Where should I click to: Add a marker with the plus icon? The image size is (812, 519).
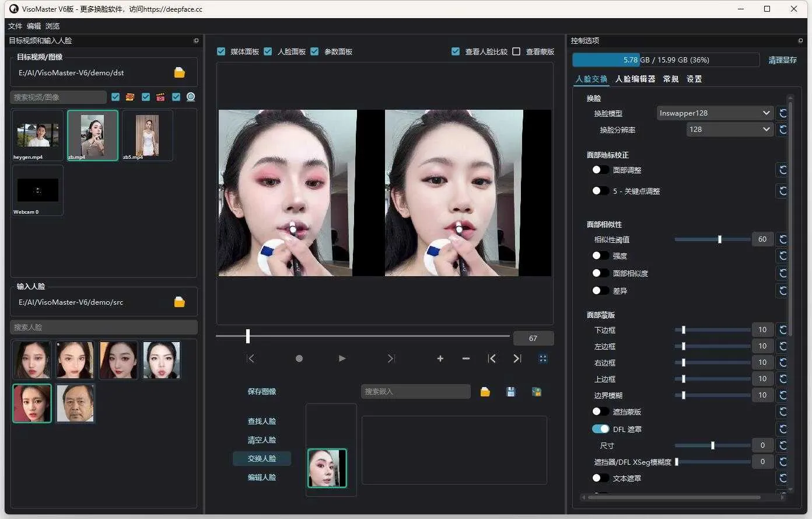(x=440, y=358)
